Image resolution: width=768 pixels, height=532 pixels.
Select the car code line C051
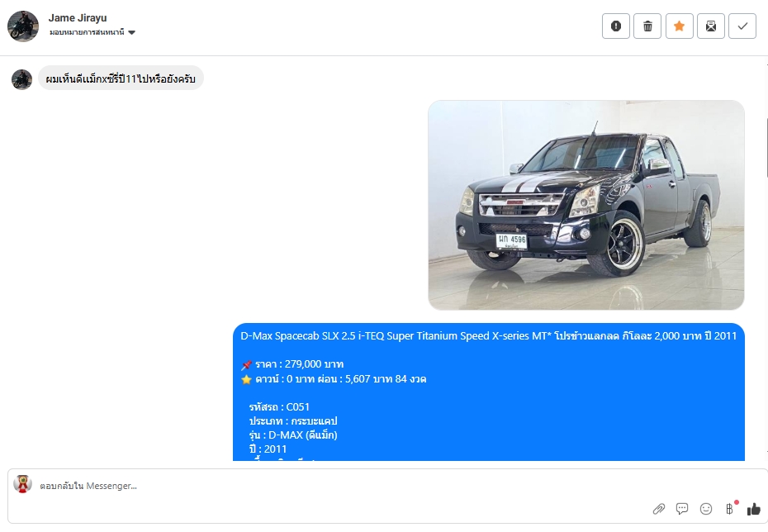279,407
